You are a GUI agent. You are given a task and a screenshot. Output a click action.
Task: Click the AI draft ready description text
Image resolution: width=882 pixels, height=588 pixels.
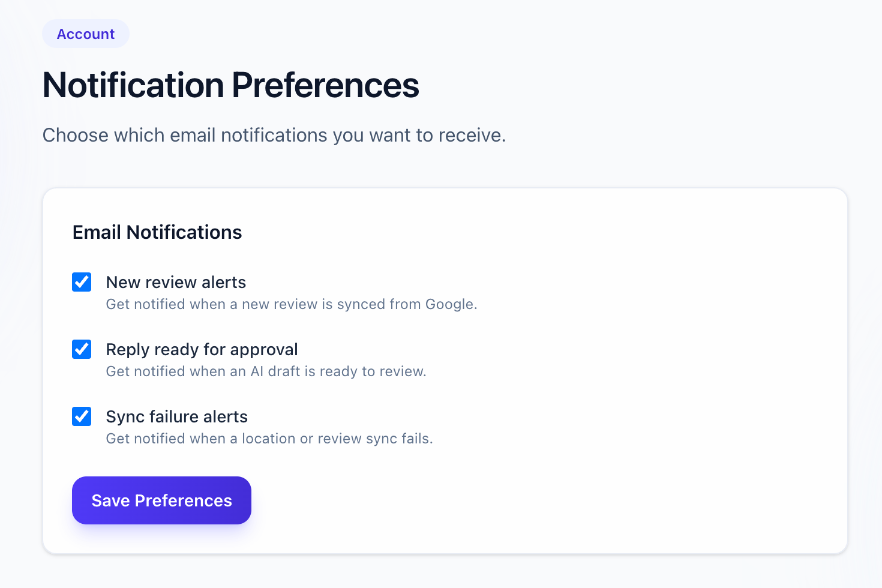pos(266,371)
